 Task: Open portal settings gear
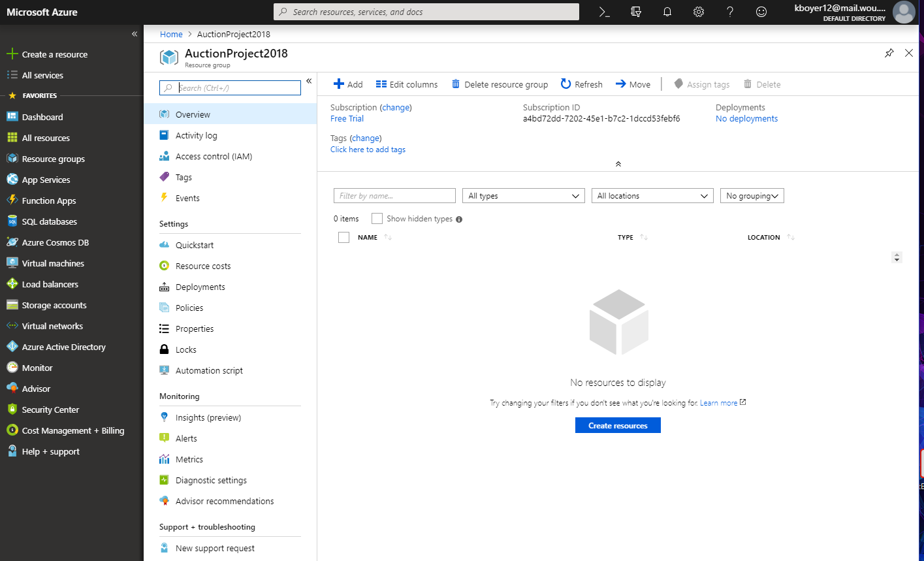[699, 12]
